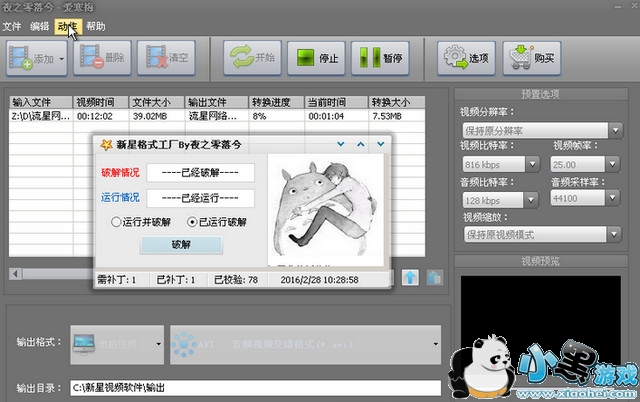Click the 需补丁: 1 status entry

pyautogui.click(x=116, y=280)
